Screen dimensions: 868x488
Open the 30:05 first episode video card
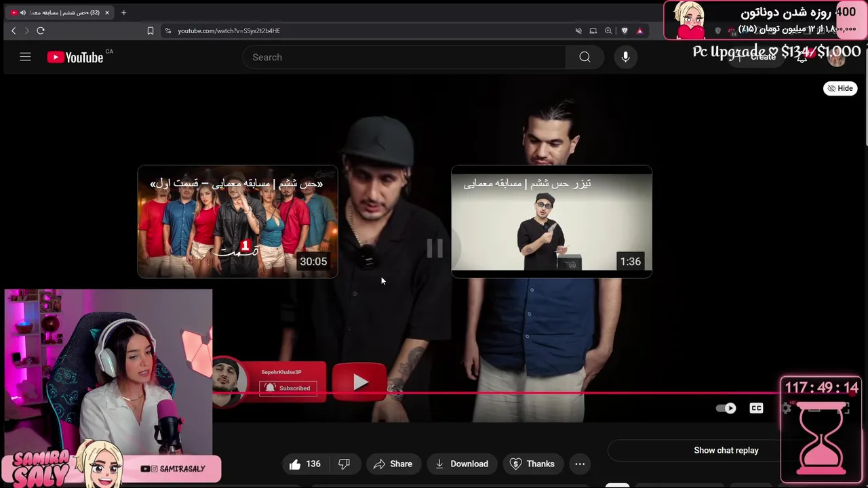coord(237,221)
